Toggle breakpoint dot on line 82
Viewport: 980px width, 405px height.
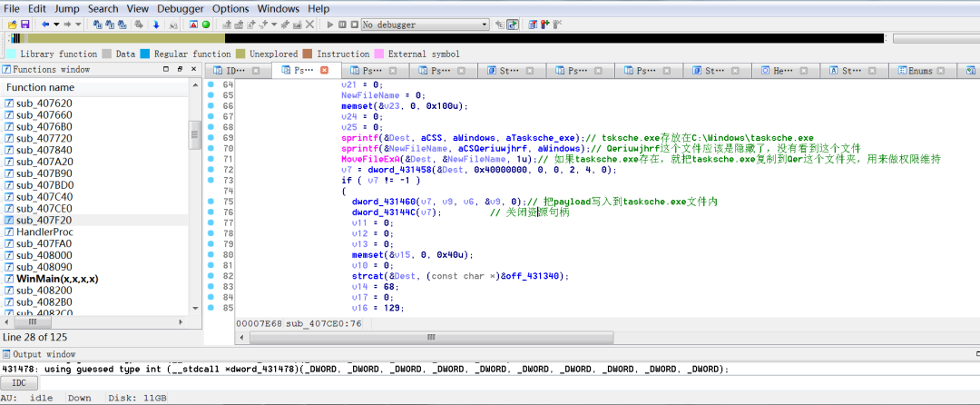pos(211,275)
